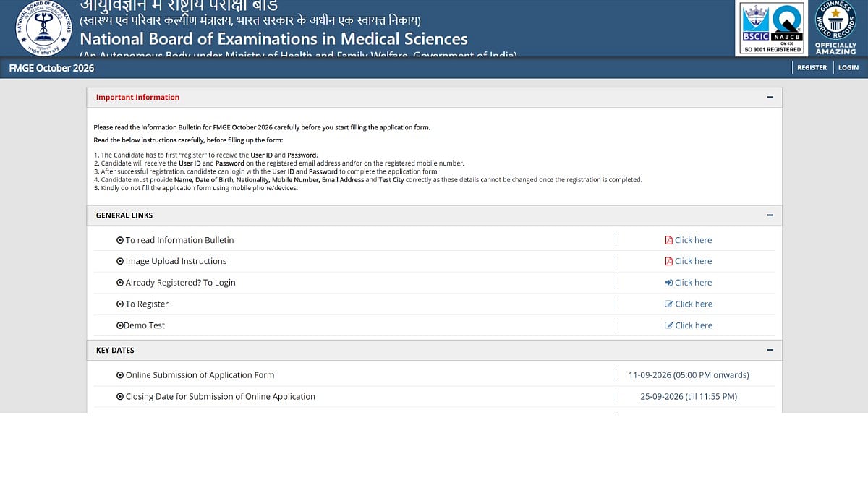The image size is (868, 488).
Task: Click the PDF icon for Image Upload Instructions
Action: [668, 261]
